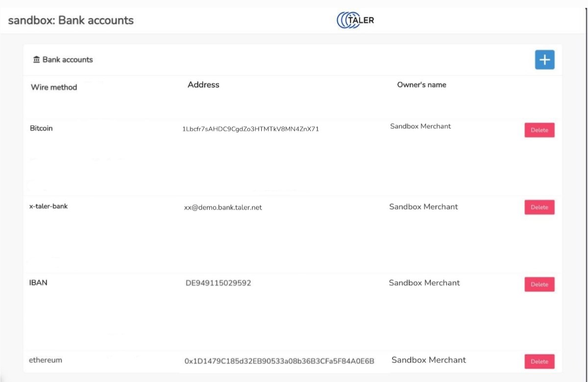This screenshot has height=382, width=588.
Task: Click the bank icon beside Bank accounts
Action: [36, 60]
